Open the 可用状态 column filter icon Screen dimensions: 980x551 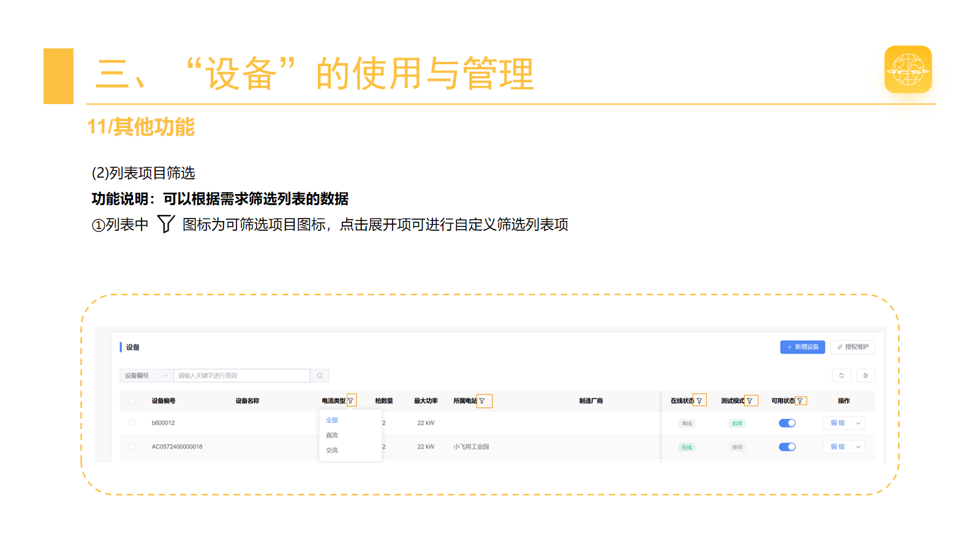tap(800, 401)
